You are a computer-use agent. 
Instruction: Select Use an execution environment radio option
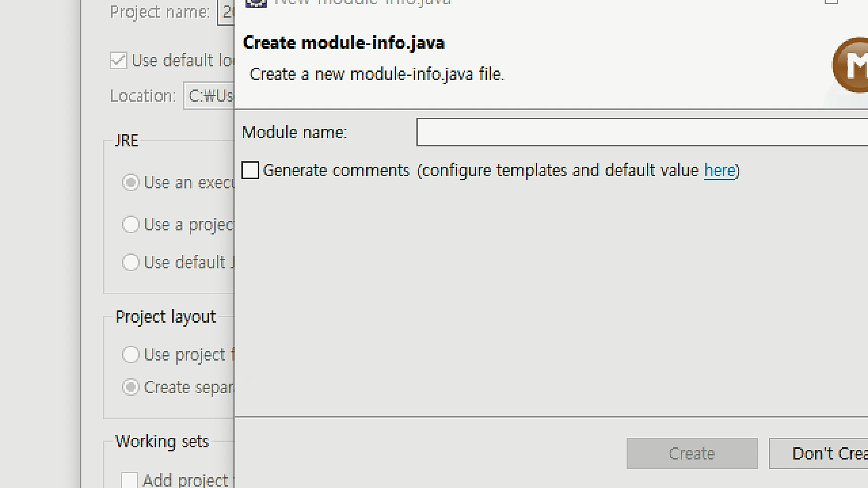(131, 183)
